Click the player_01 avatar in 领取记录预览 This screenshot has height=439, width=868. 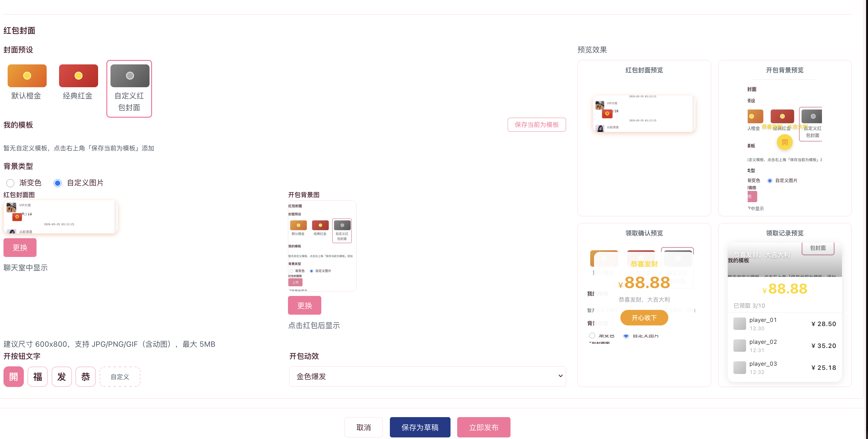pos(740,324)
